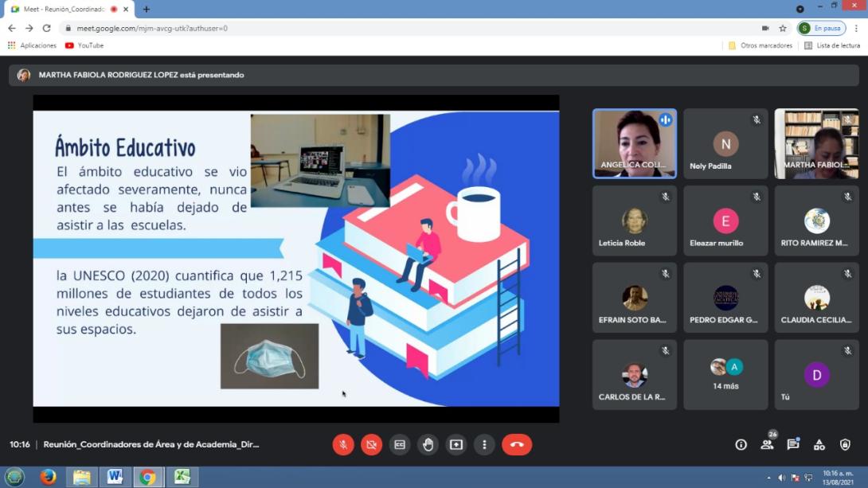Viewport: 868px width, 488px height.
Task: Show the participants list icon
Action: point(767,444)
